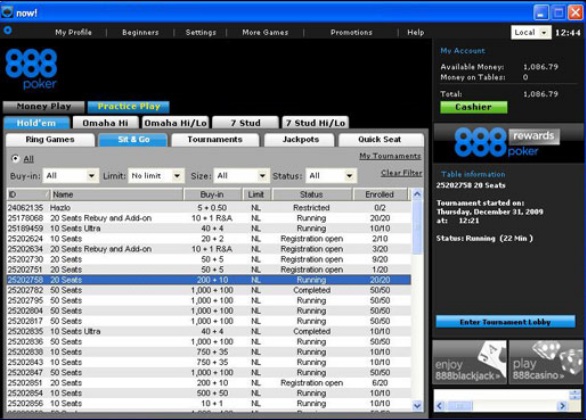The image size is (586, 420).
Task: Open the Promotions menu
Action: 351,33
